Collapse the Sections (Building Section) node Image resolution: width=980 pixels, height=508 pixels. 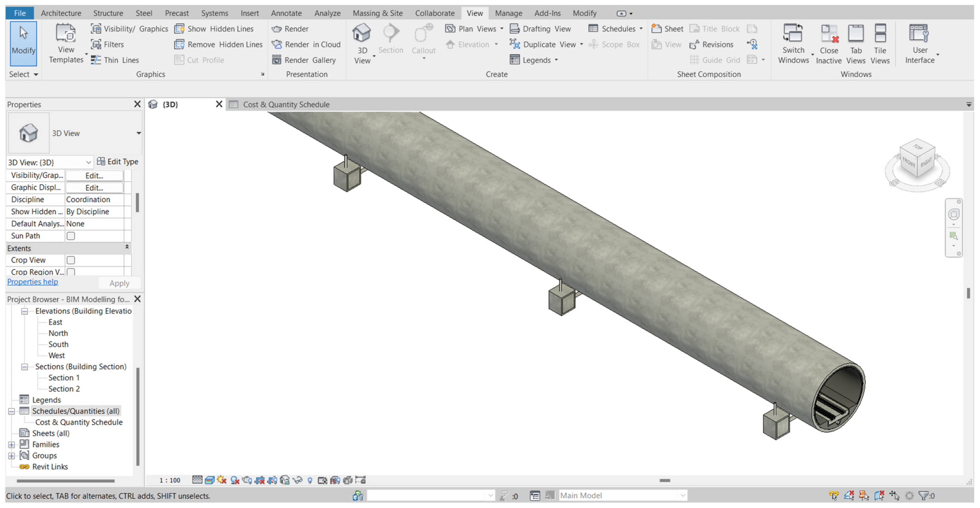[24, 367]
